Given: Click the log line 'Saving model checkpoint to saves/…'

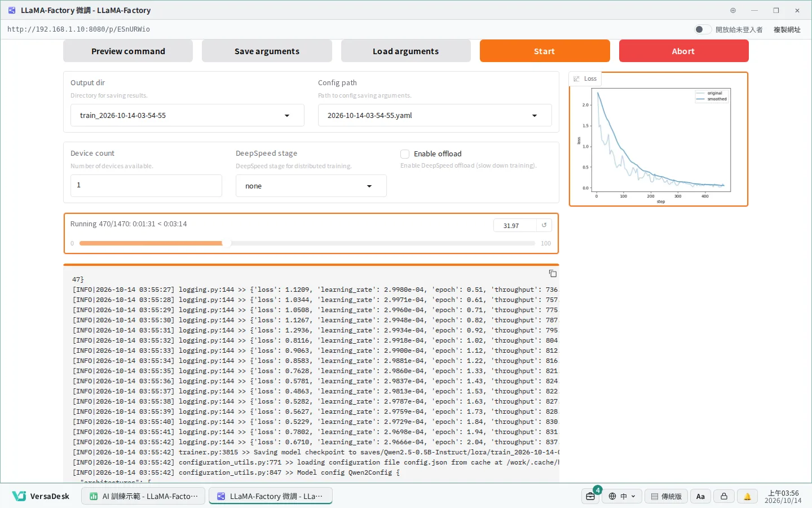Looking at the screenshot, I should coord(316,452).
